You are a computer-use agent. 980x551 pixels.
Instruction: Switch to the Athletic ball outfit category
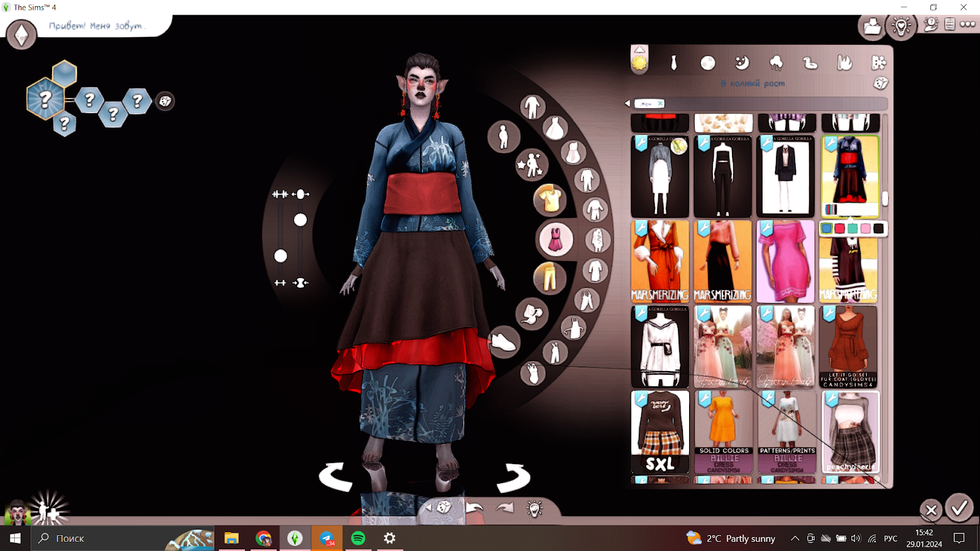(707, 63)
